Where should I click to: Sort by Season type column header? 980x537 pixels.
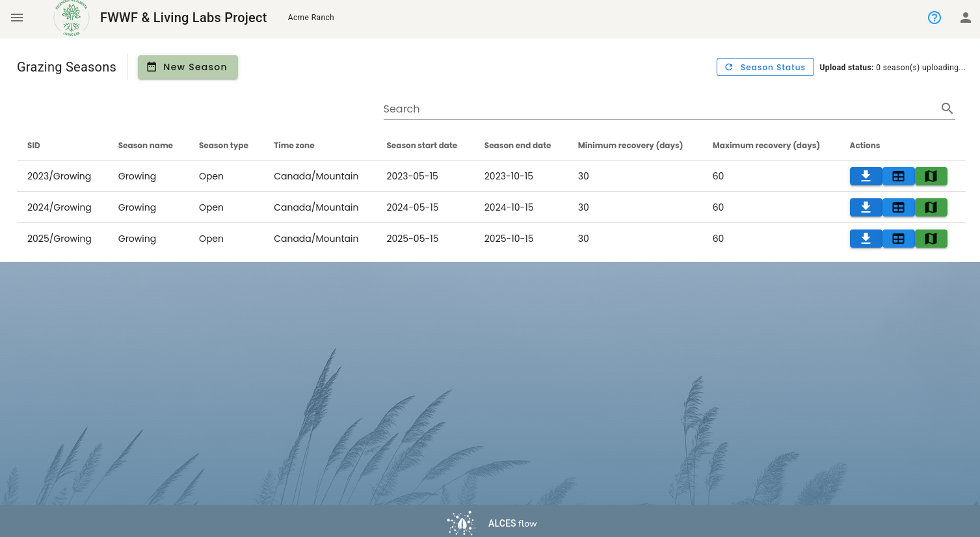[x=224, y=146]
